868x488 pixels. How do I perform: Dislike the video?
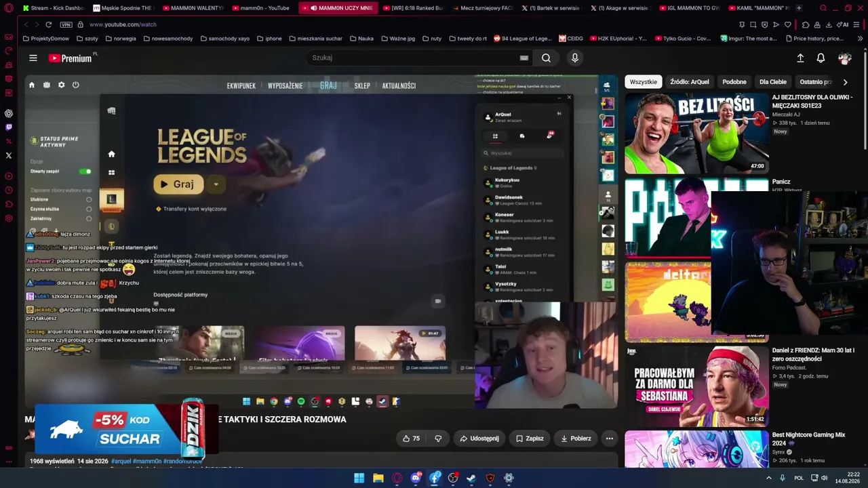[x=438, y=439]
